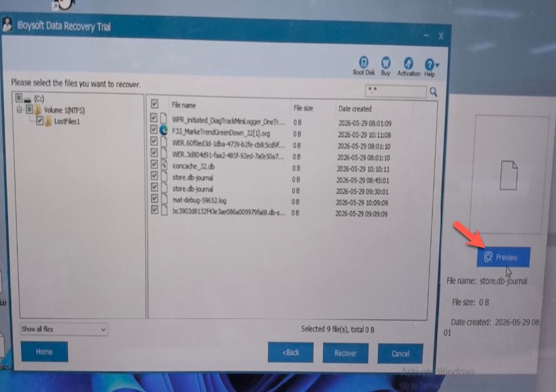Select the F33_MarkeTrendGreenDown_32[1].svg file name

point(221,133)
